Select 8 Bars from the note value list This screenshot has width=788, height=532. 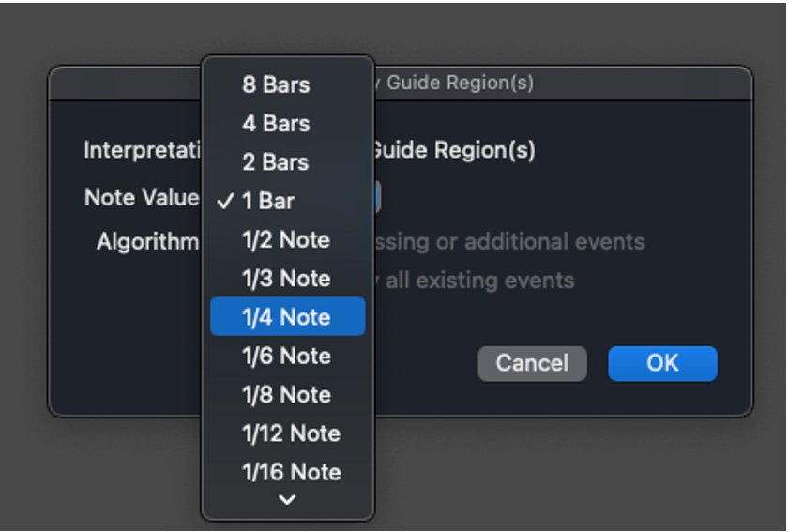coord(287,84)
